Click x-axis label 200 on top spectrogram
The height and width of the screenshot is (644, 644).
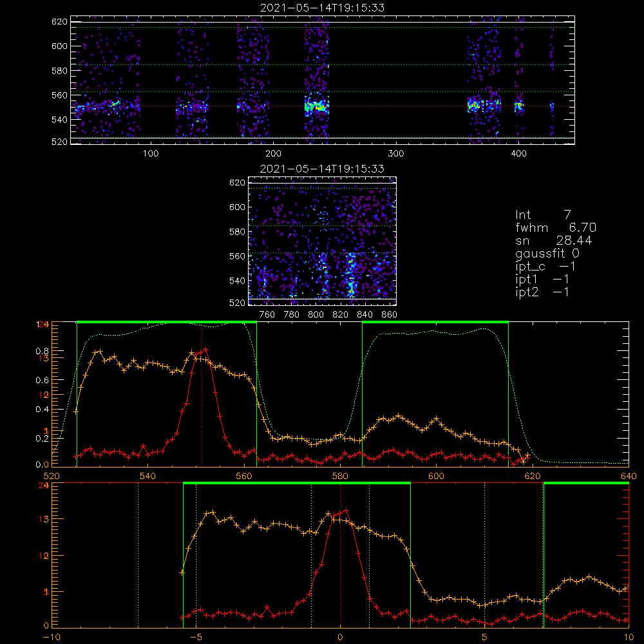click(x=273, y=154)
